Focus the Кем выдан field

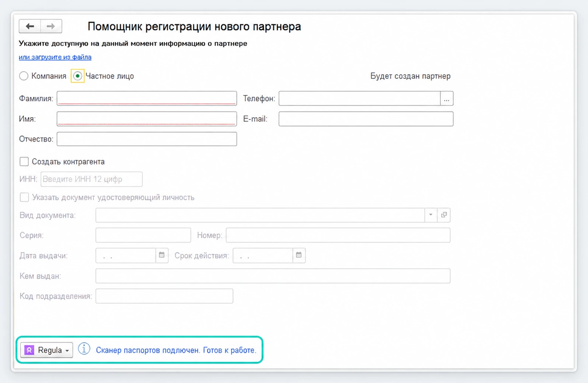pyautogui.click(x=273, y=276)
